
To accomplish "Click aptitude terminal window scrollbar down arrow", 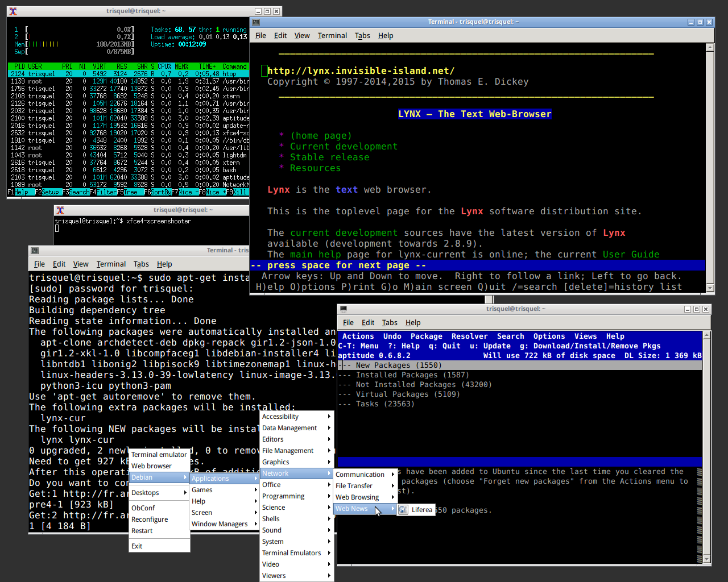I will click(707, 560).
